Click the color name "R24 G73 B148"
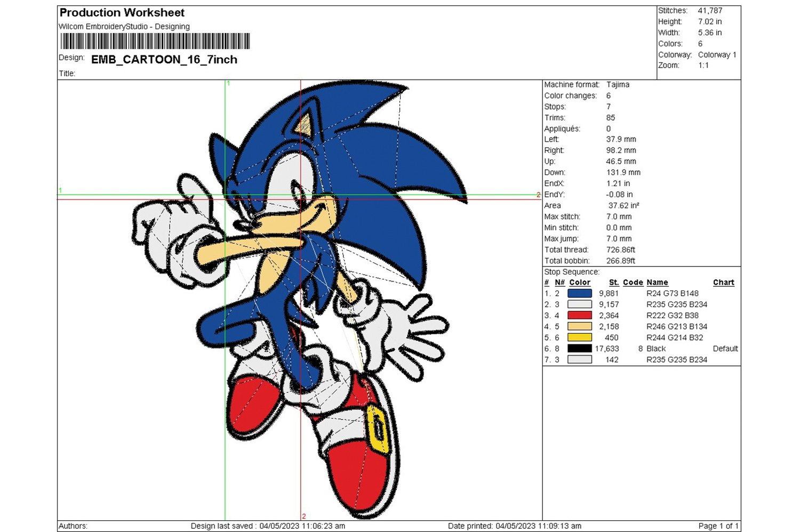800x532 pixels. (673, 293)
